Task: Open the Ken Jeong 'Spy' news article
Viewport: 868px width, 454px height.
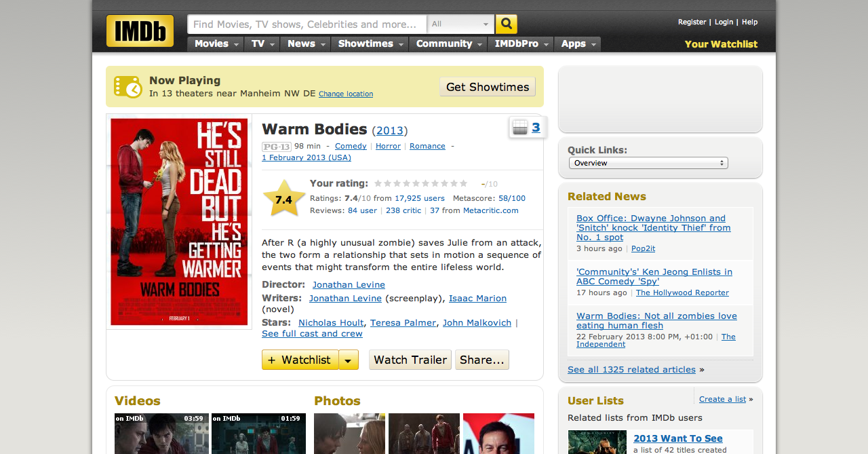Action: coord(654,276)
